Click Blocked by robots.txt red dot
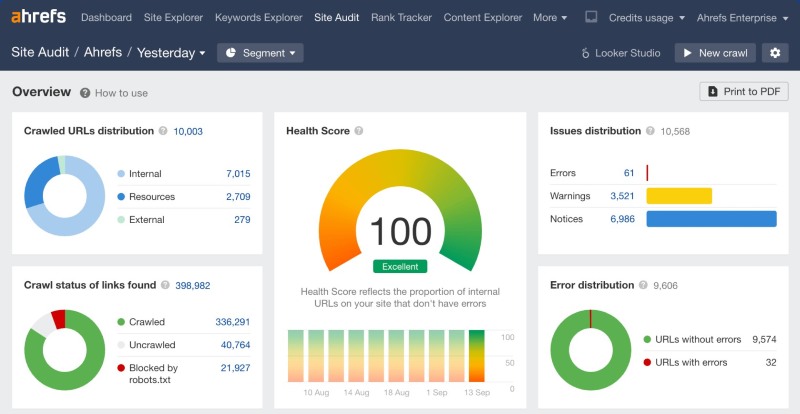This screenshot has width=800, height=414. (x=121, y=368)
